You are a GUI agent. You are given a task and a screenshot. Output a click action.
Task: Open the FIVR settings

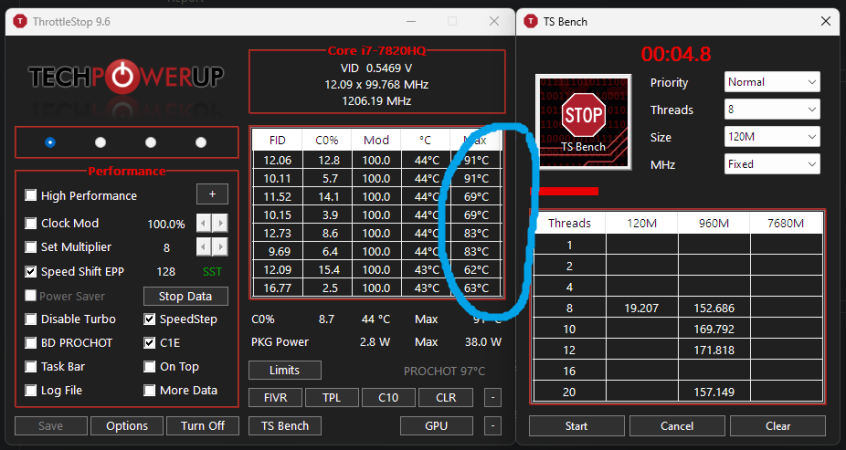(x=275, y=398)
